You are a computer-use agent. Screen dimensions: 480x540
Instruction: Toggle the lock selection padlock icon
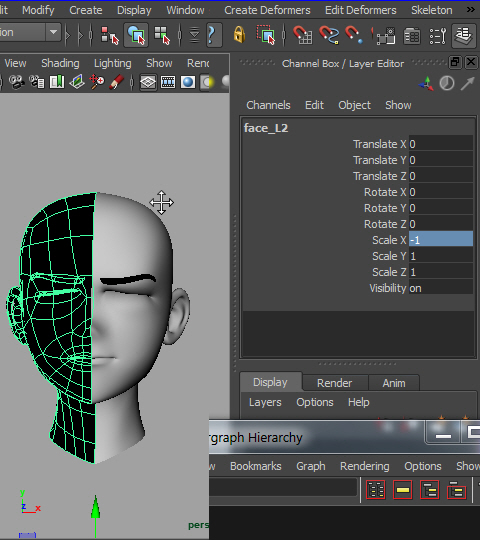[239, 35]
